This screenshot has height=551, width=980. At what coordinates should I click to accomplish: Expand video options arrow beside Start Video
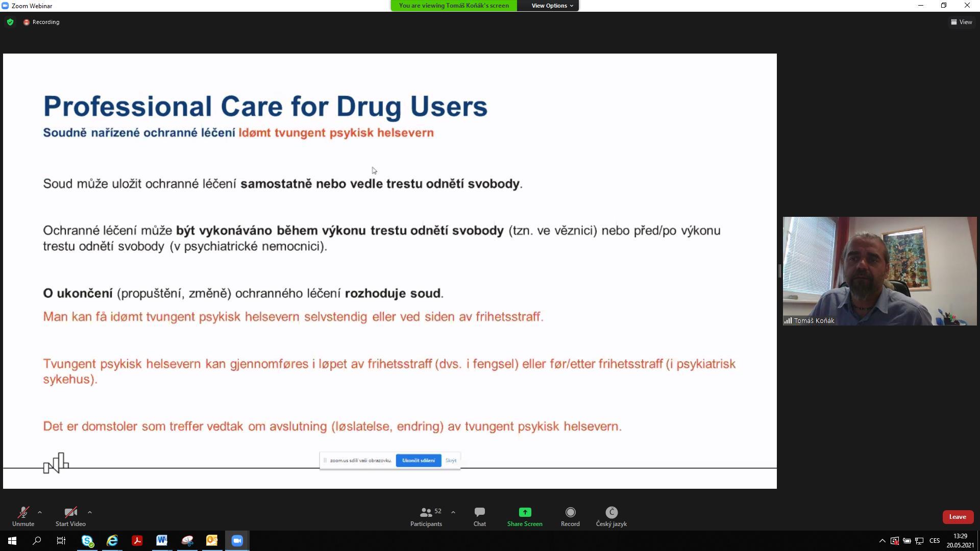[x=90, y=512]
